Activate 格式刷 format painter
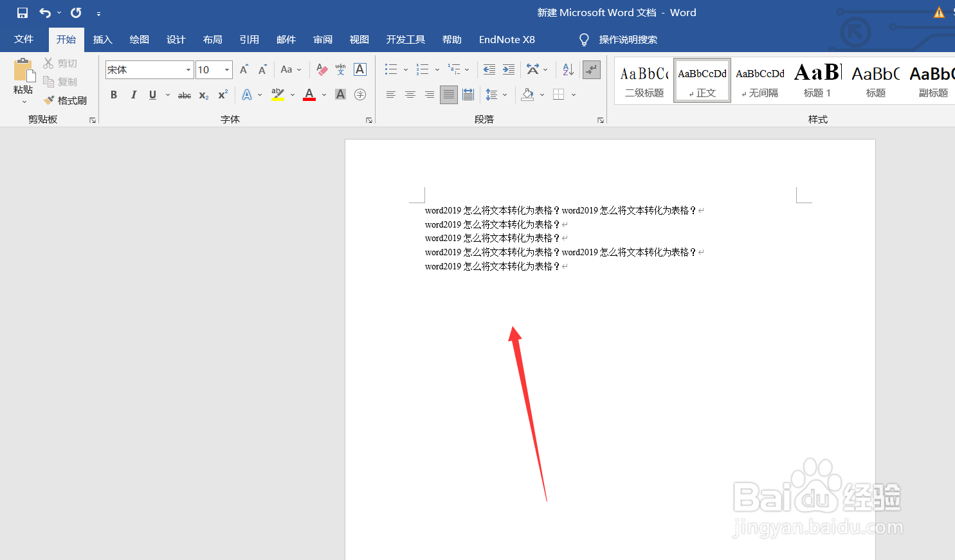This screenshot has height=560, width=955. click(65, 100)
